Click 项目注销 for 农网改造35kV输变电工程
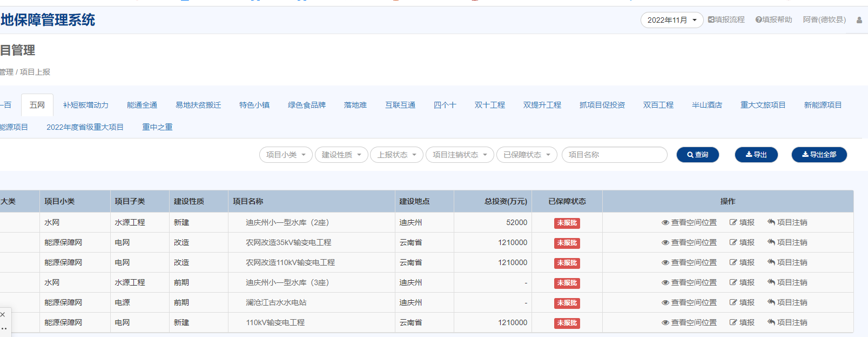The height and width of the screenshot is (337, 868). click(x=787, y=242)
